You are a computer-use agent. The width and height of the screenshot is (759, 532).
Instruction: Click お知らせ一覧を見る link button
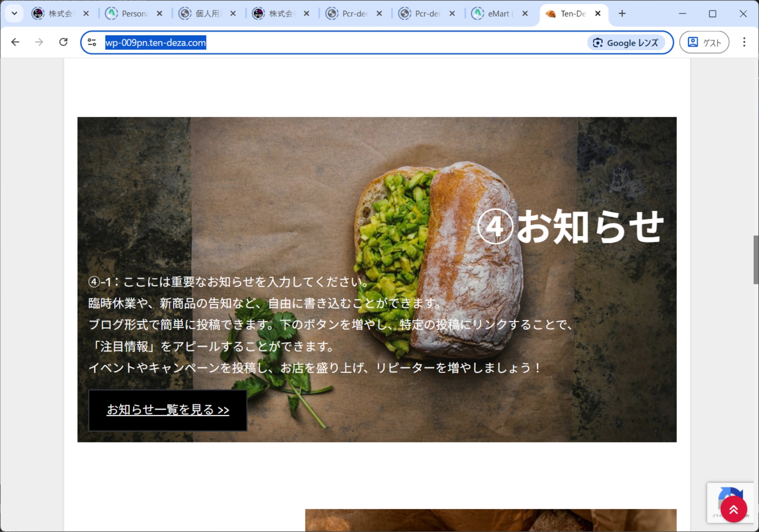pyautogui.click(x=168, y=410)
